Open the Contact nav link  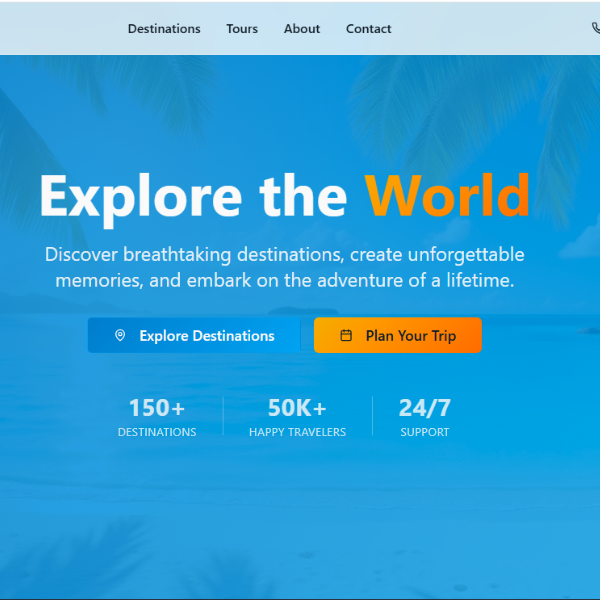point(368,29)
